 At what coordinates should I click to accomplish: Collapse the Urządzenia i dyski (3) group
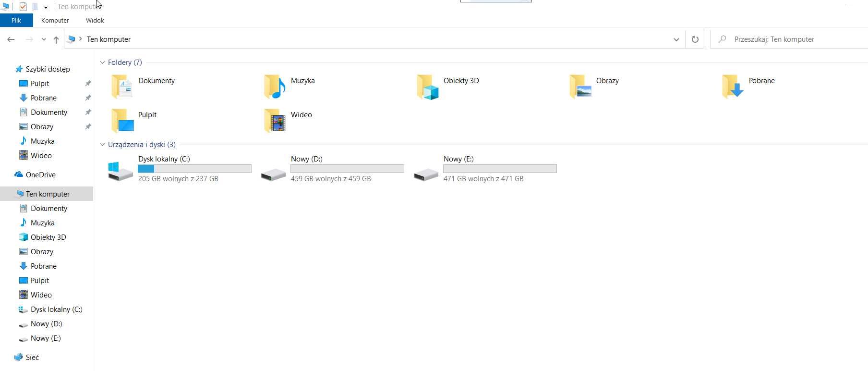102,145
